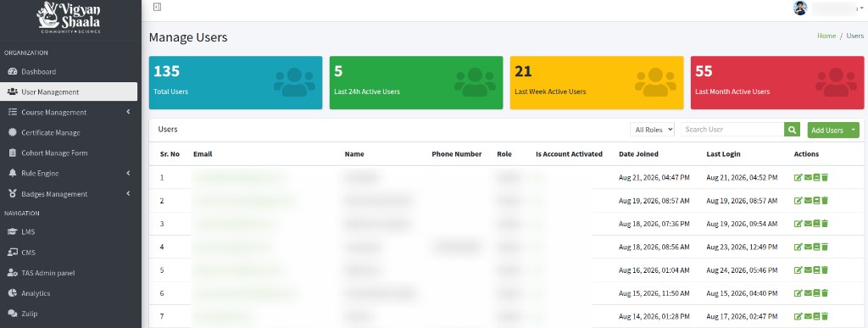868x328 pixels.
Task: Click the Users breadcrumb text
Action: click(854, 36)
